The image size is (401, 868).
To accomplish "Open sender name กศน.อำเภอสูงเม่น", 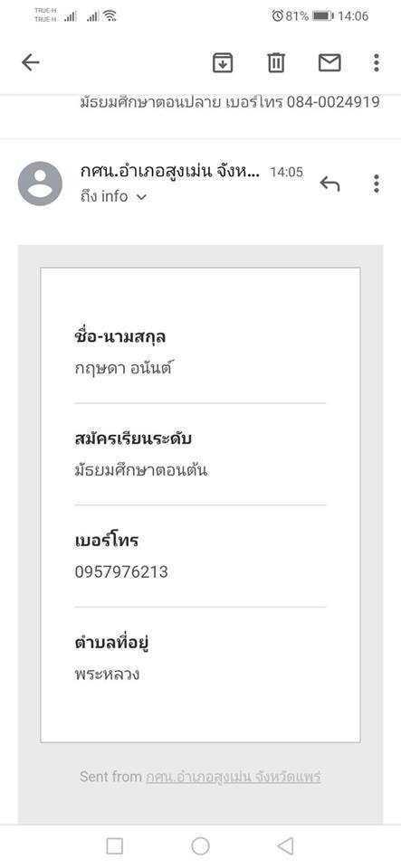I will (x=170, y=172).
